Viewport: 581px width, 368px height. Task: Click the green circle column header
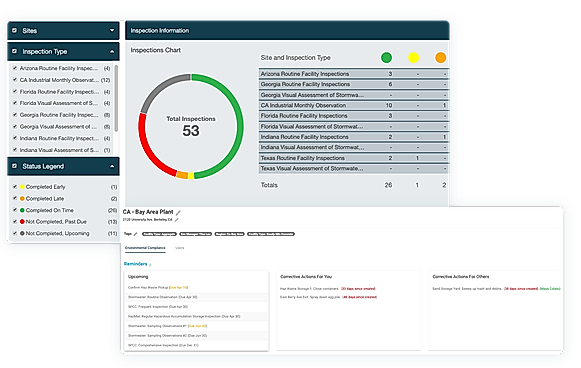pos(386,57)
